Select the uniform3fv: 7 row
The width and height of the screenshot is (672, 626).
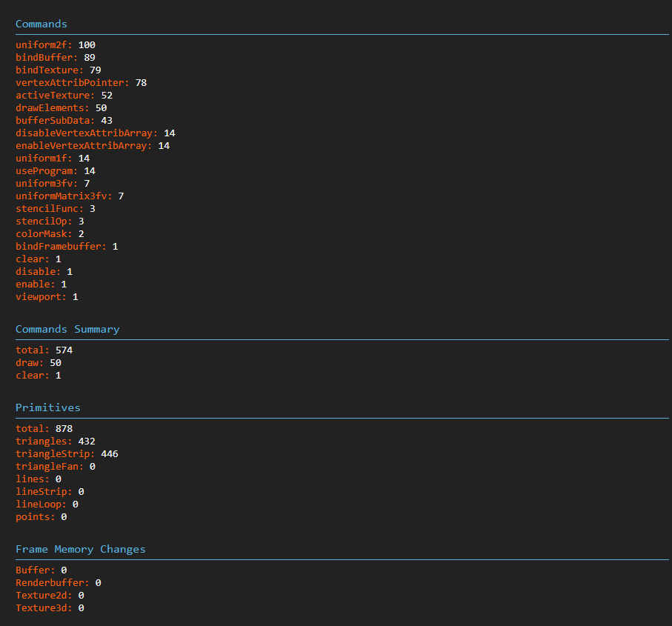pos(53,184)
